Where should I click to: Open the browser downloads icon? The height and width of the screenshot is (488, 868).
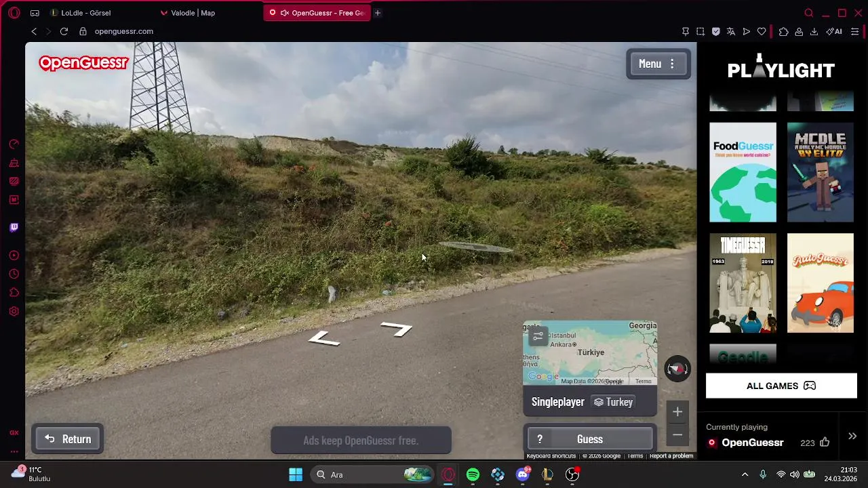[814, 31]
